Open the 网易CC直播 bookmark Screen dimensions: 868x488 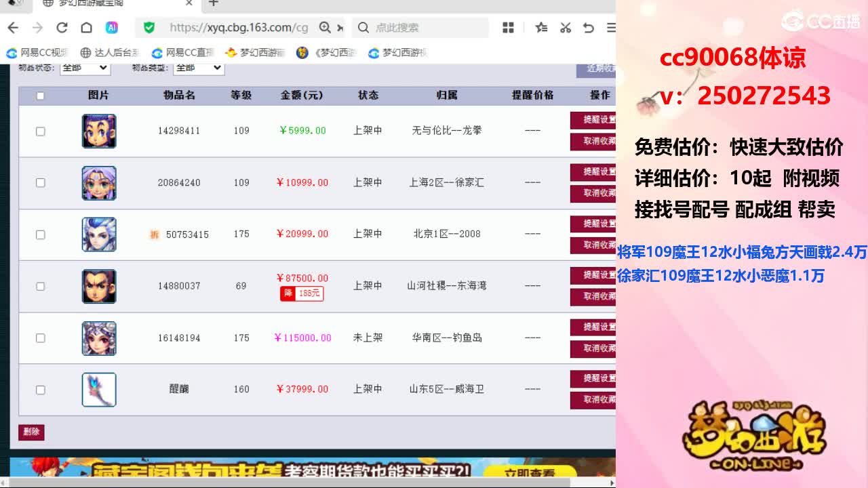(x=182, y=53)
